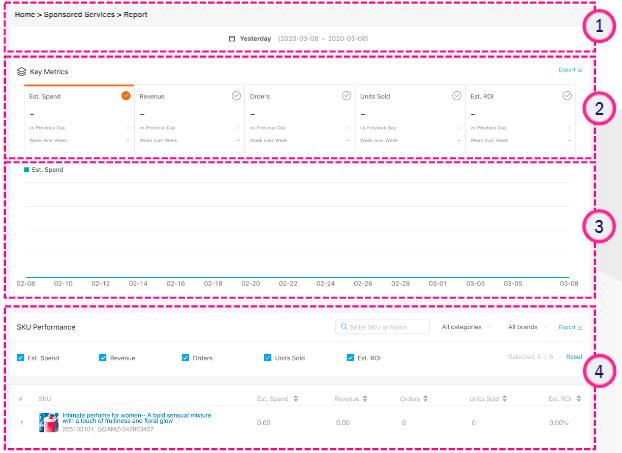622x453 pixels.
Task: Click the checkmark icon on Units Sold card
Action: pos(456,96)
